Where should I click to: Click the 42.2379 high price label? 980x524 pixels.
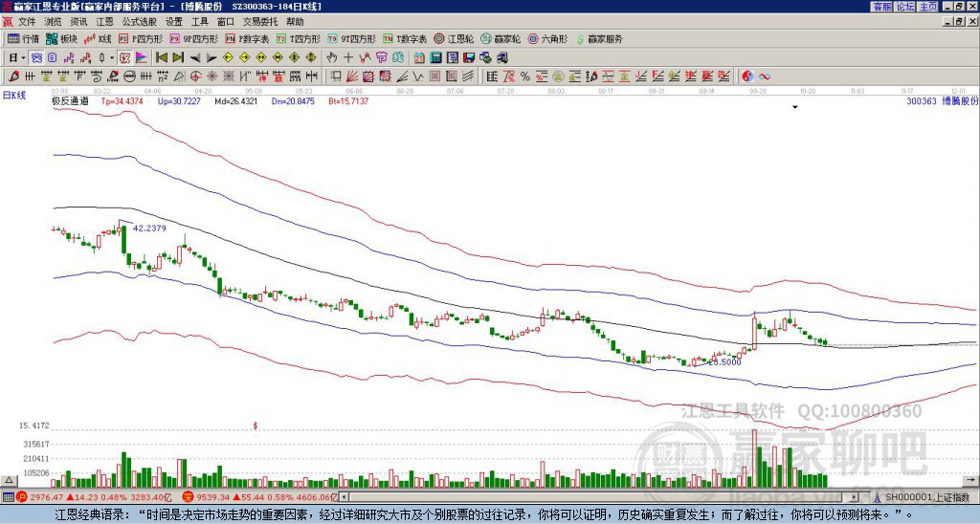coord(149,228)
